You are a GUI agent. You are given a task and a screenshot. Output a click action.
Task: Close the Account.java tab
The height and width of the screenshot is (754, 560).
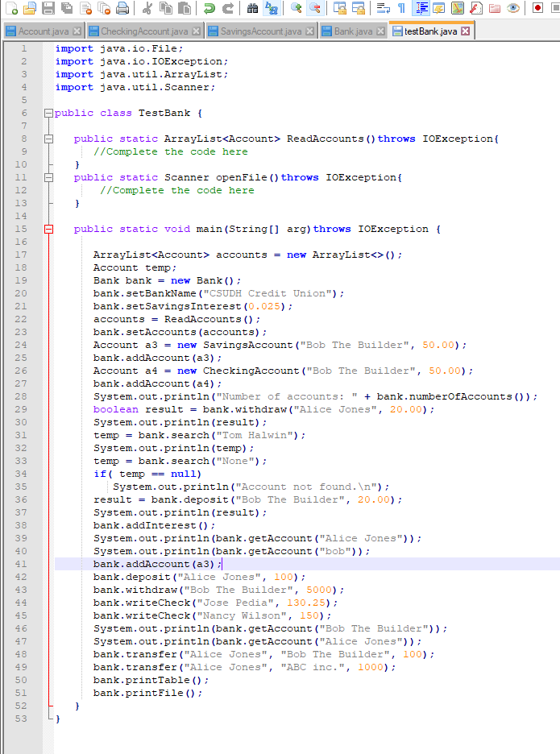77,31
